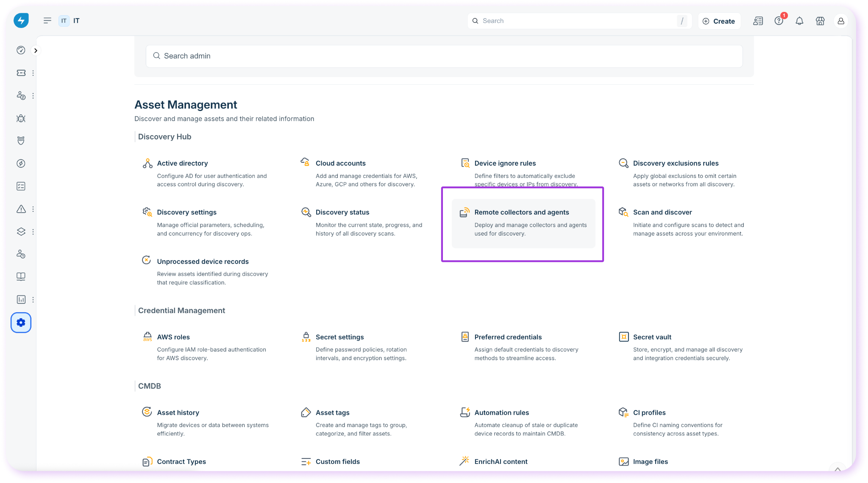Open the reports chart icon in sidebar

click(x=21, y=300)
